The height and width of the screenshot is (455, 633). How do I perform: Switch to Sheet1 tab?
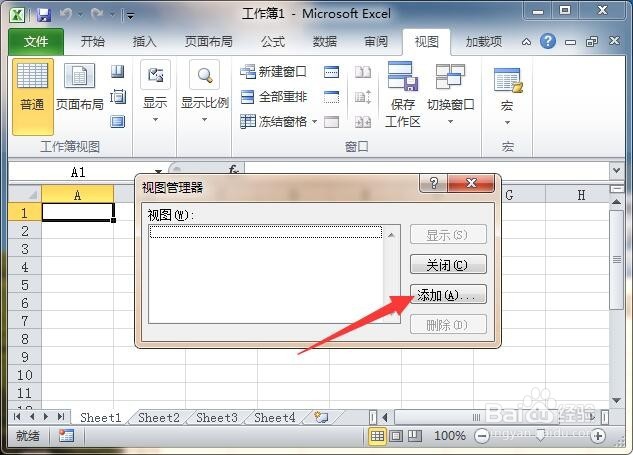[x=101, y=417]
